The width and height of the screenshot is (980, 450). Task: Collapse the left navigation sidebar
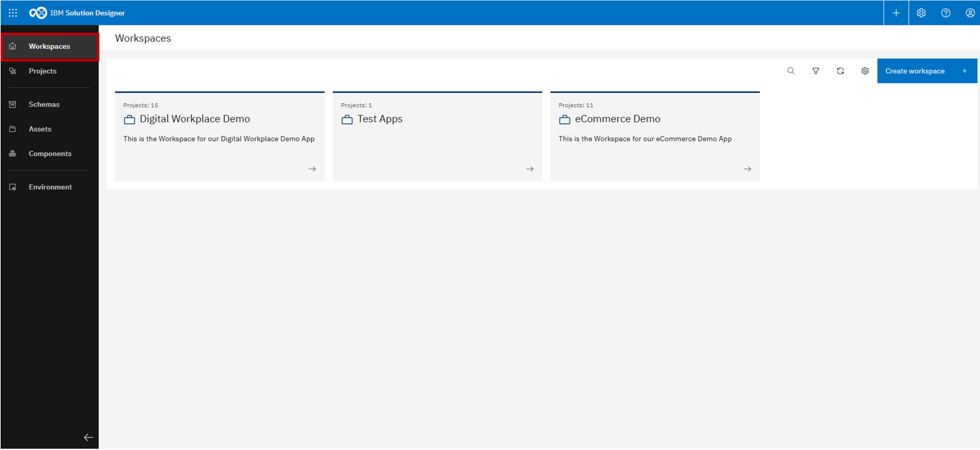click(x=89, y=437)
